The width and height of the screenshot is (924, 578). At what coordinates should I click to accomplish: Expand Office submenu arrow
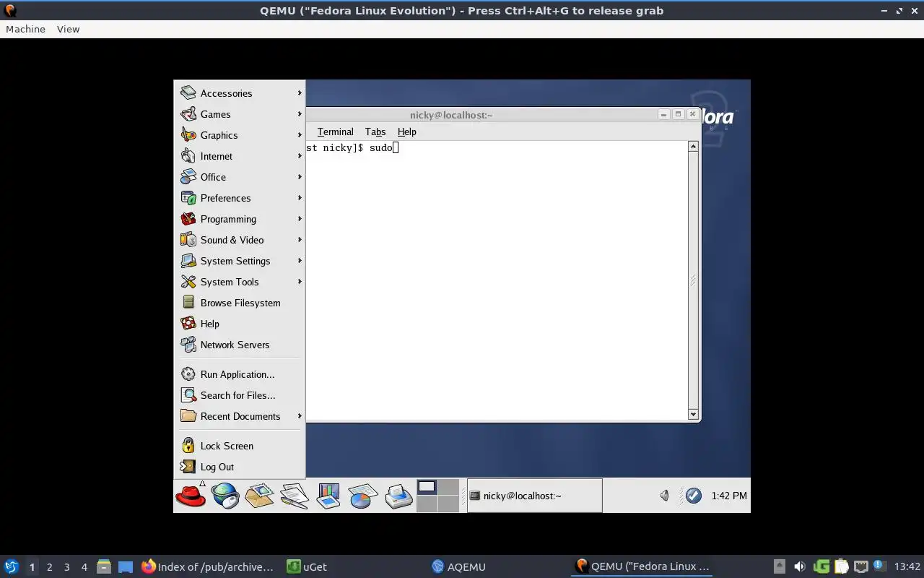(300, 177)
